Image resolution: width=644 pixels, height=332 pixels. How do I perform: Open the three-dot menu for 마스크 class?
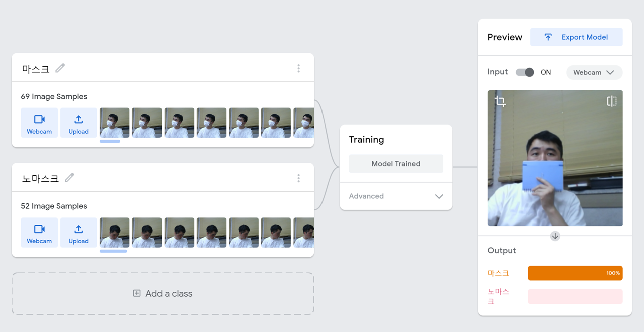click(298, 68)
